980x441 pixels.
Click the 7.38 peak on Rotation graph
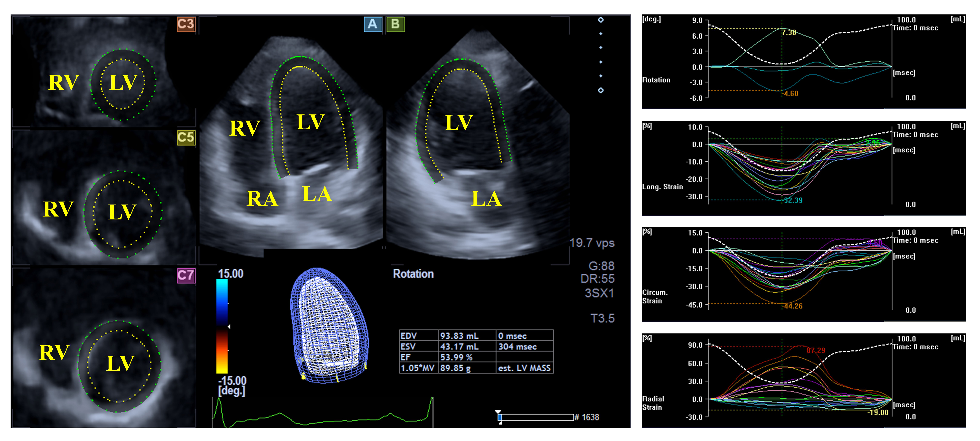coord(789,33)
